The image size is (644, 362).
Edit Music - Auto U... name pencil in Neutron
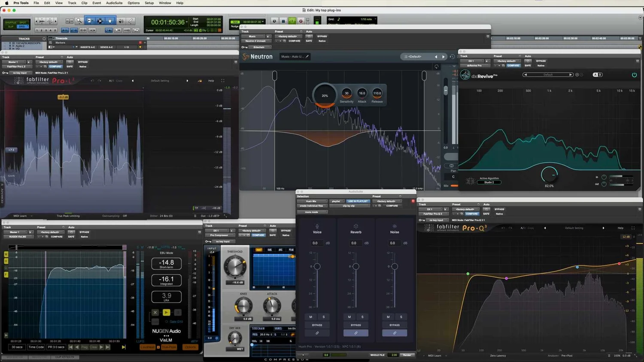click(307, 57)
